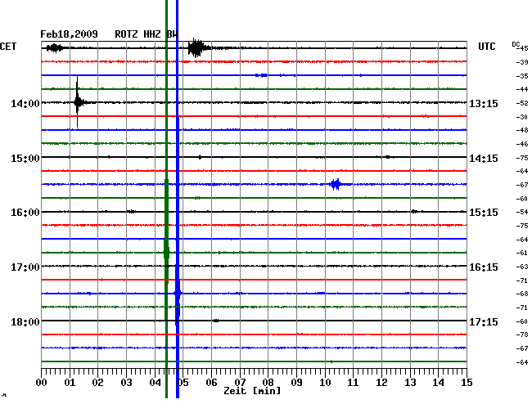Image resolution: width=532 pixels, height=404 pixels.
Task: Click minute tick label 03
Action: click(126, 383)
